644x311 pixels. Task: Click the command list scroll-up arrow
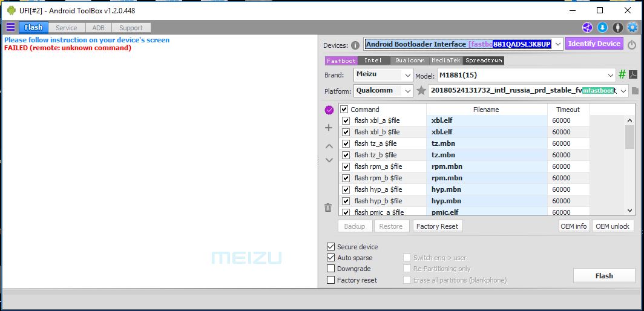(629, 120)
